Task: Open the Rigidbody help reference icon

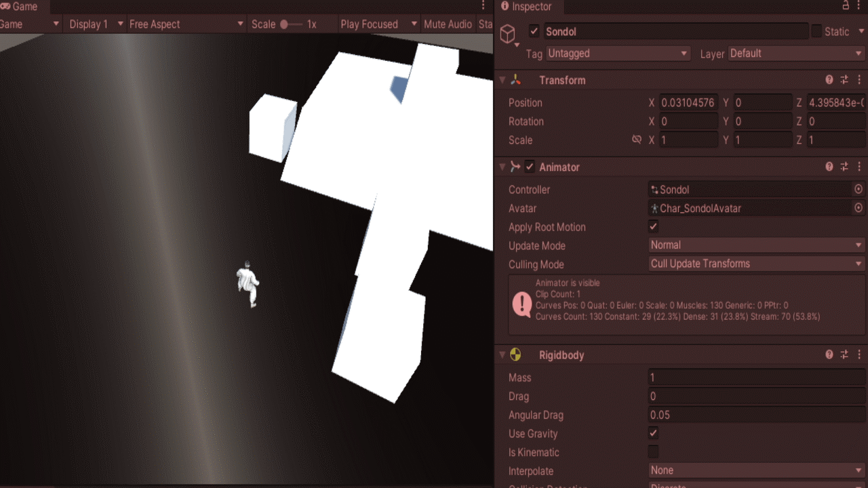Action: [829, 354]
